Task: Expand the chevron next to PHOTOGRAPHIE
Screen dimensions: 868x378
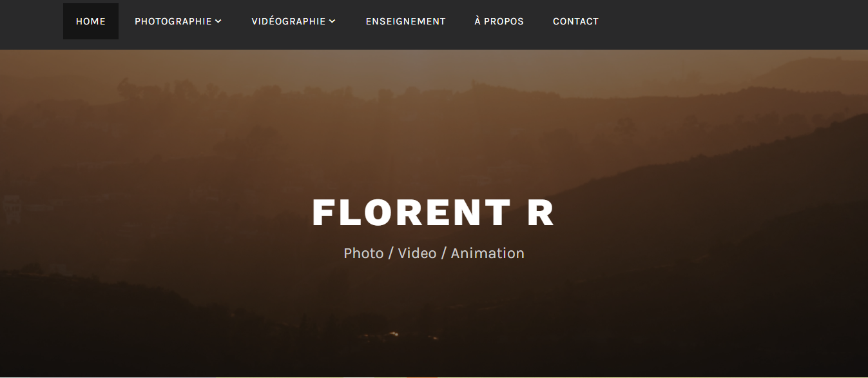Action: (218, 21)
